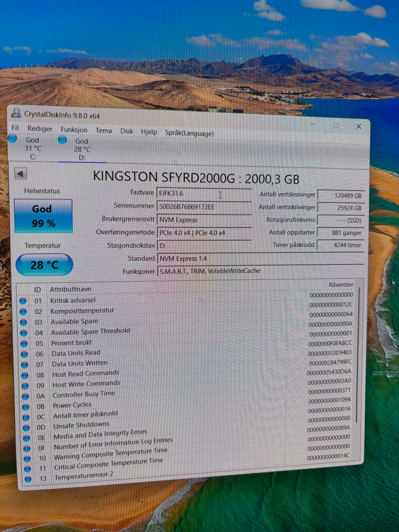Click status dot for Host Write Commands row
The height and width of the screenshot is (532, 399).
[x=25, y=386]
